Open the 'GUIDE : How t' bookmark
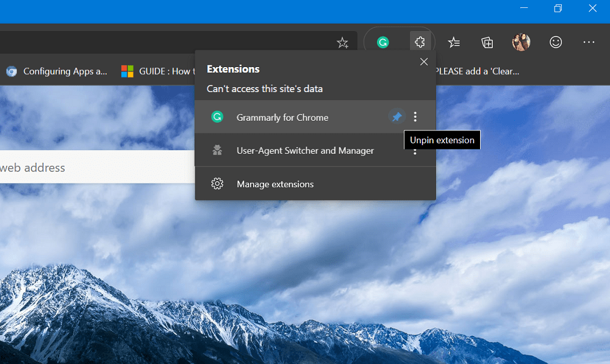 (158, 71)
